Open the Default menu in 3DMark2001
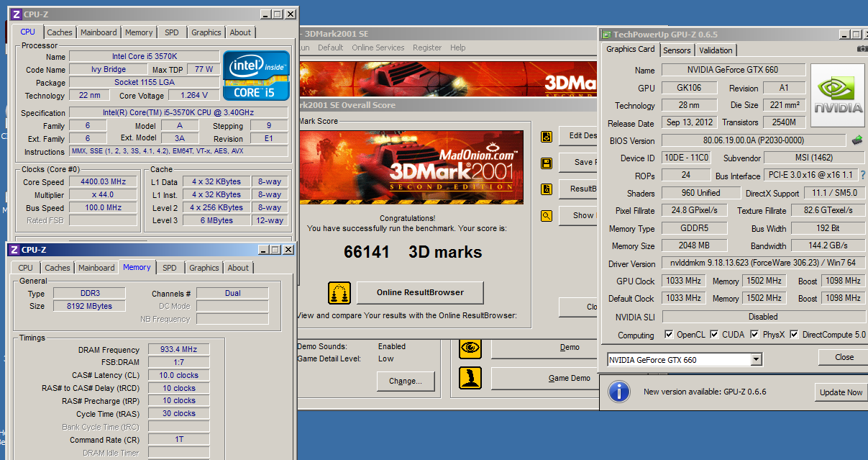868x460 pixels. pyautogui.click(x=331, y=48)
